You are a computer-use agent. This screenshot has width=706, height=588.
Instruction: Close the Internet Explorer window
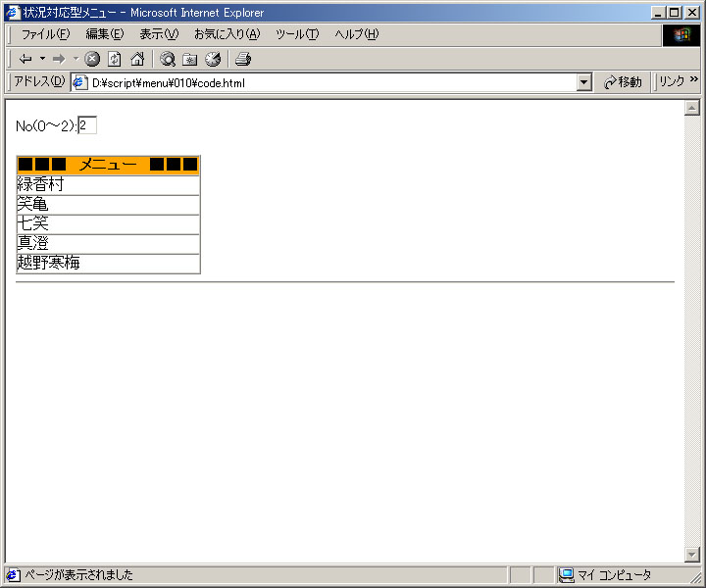click(692, 13)
